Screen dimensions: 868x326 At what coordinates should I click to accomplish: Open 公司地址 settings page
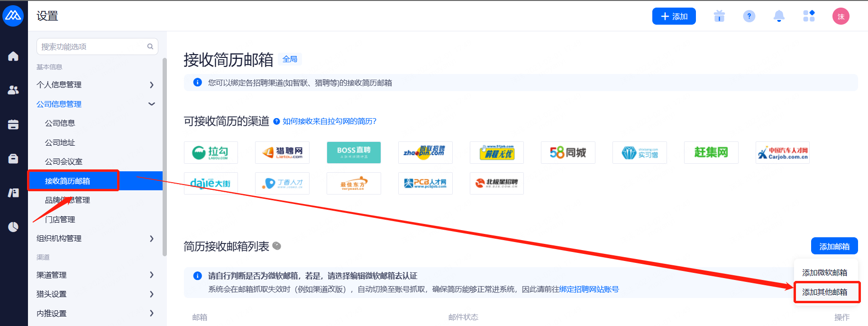pos(60,142)
